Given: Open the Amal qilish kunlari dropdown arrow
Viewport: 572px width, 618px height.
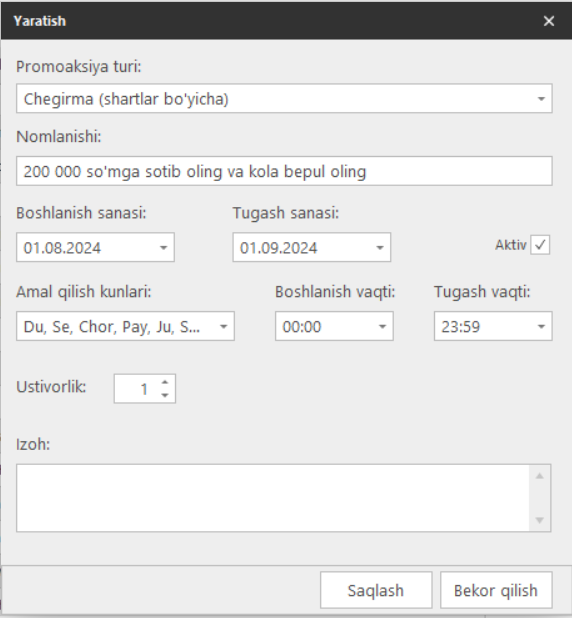Looking at the screenshot, I should [224, 326].
